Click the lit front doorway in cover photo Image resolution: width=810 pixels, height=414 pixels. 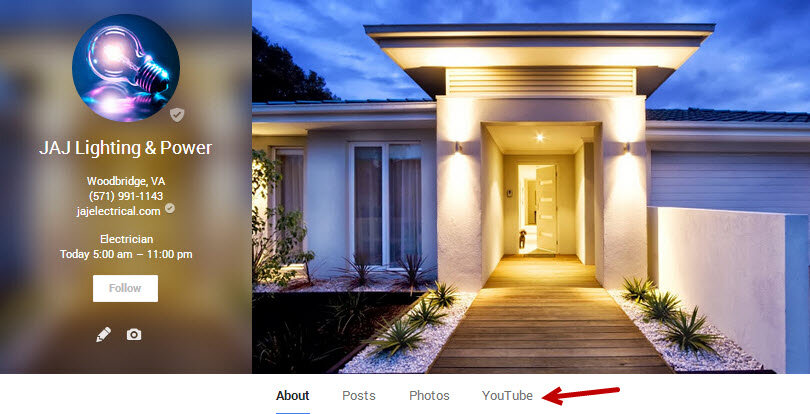537,209
